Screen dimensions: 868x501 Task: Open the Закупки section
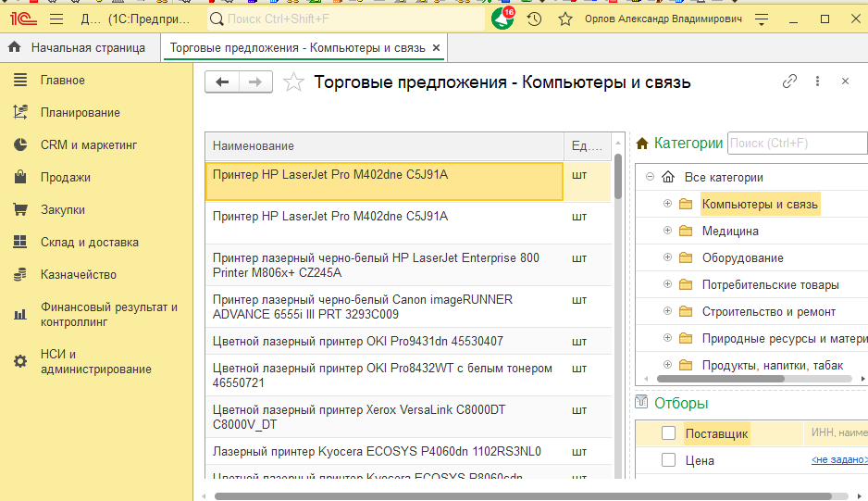click(63, 209)
